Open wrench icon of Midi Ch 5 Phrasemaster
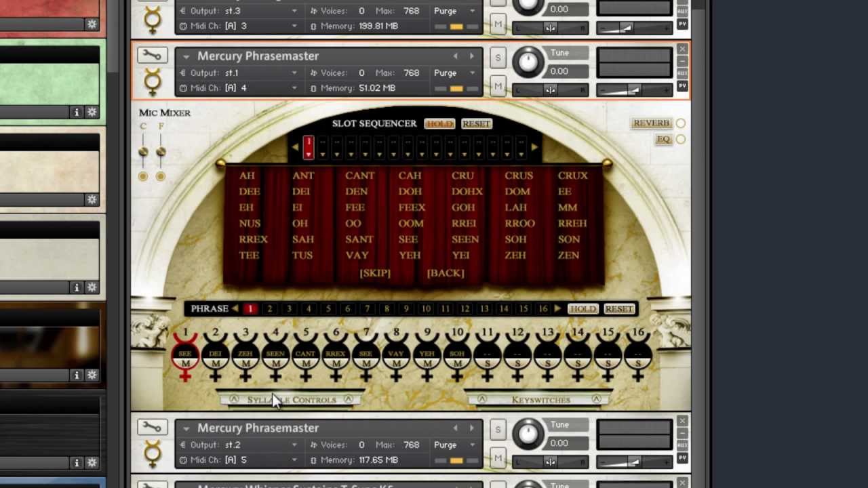The image size is (868, 488). pos(152,427)
